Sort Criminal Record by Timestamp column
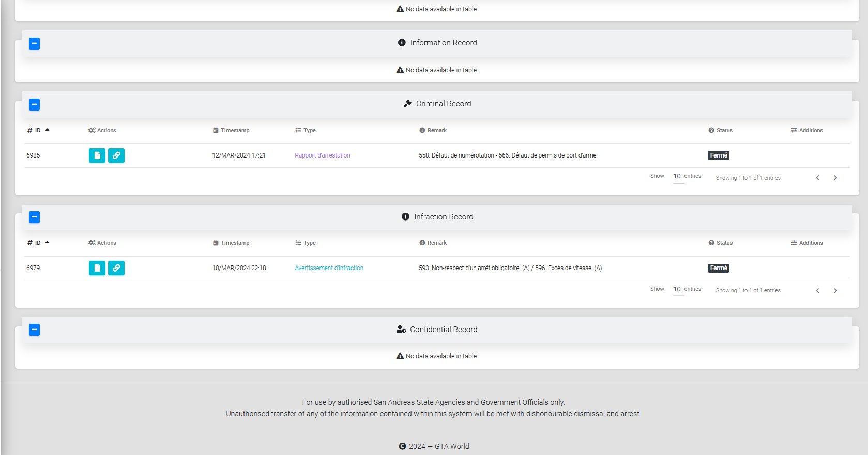 [x=231, y=130]
